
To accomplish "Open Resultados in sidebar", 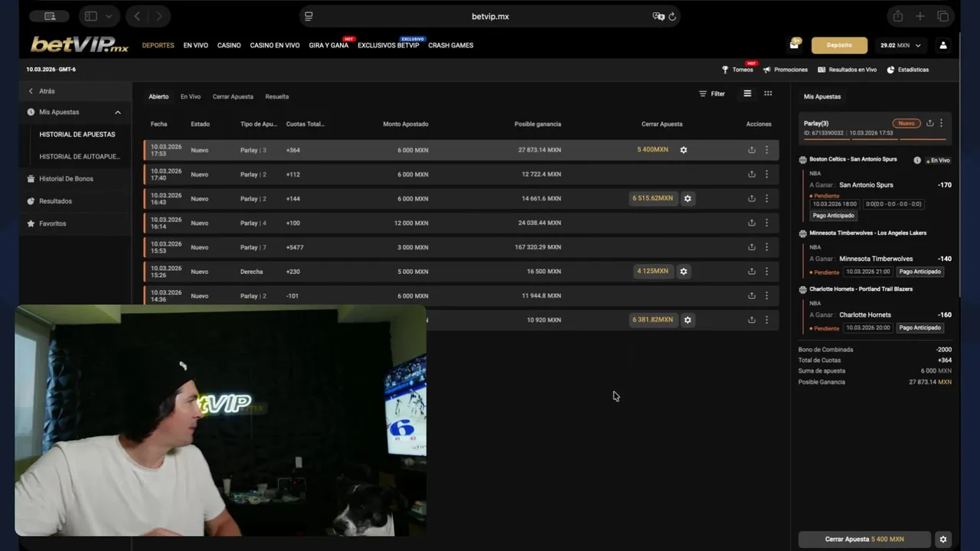I will pyautogui.click(x=55, y=201).
